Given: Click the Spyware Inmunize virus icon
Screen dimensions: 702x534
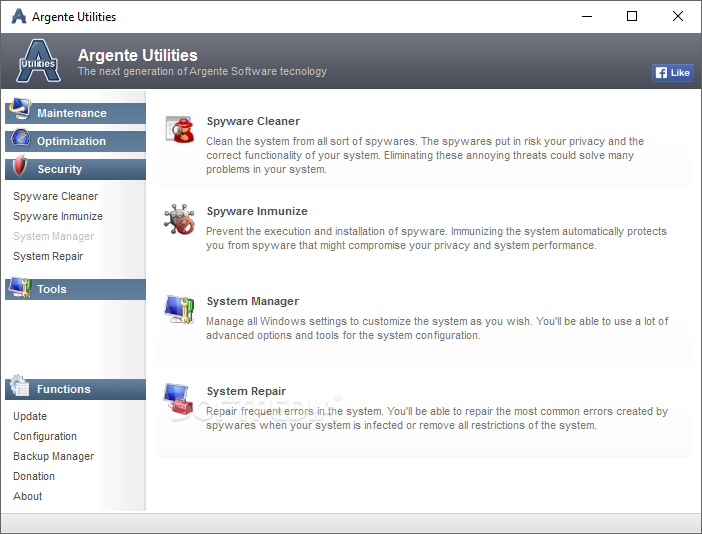Looking at the screenshot, I should (x=180, y=219).
